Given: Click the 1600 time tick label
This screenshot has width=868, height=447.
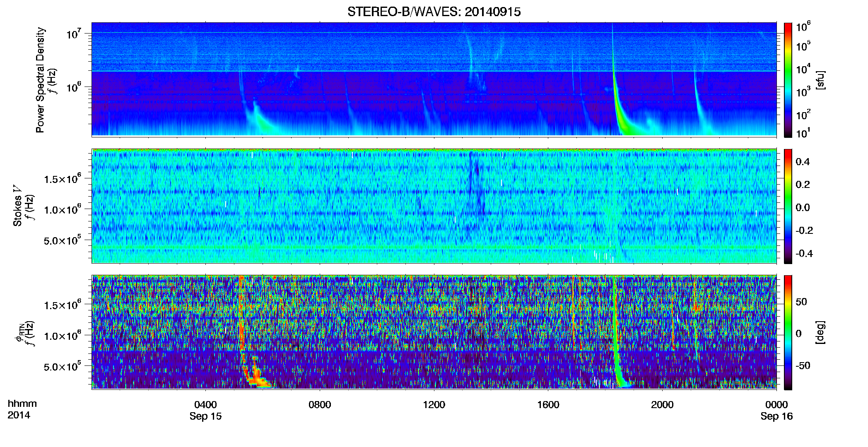Looking at the screenshot, I should pos(548,404).
